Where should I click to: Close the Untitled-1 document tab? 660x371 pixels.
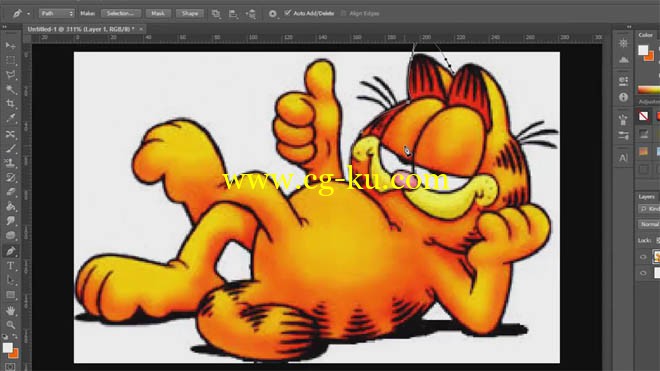coord(141,29)
